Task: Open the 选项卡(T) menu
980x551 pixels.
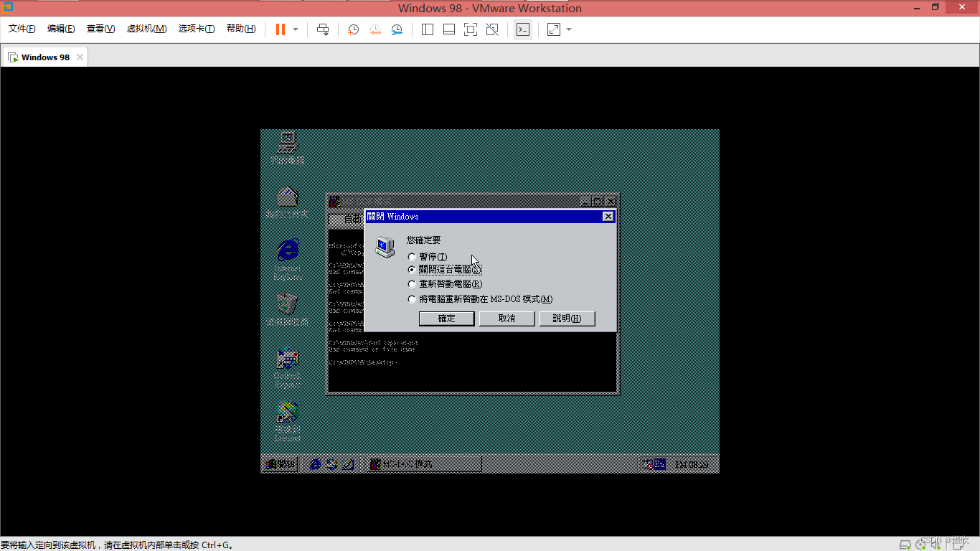Action: coord(197,29)
